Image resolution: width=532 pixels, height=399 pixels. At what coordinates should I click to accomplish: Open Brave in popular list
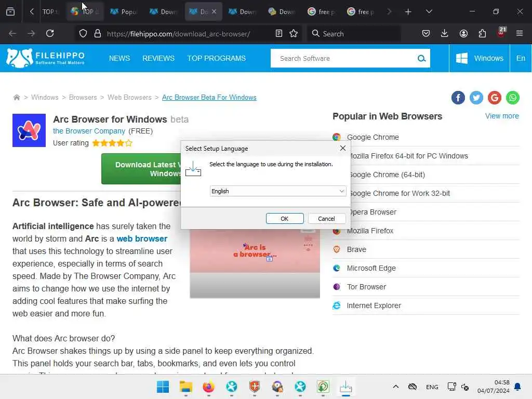point(356,249)
